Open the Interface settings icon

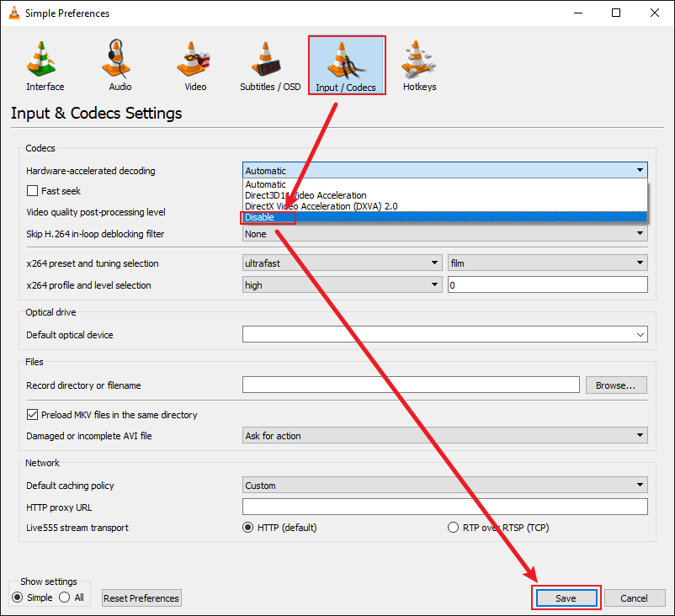[x=44, y=63]
